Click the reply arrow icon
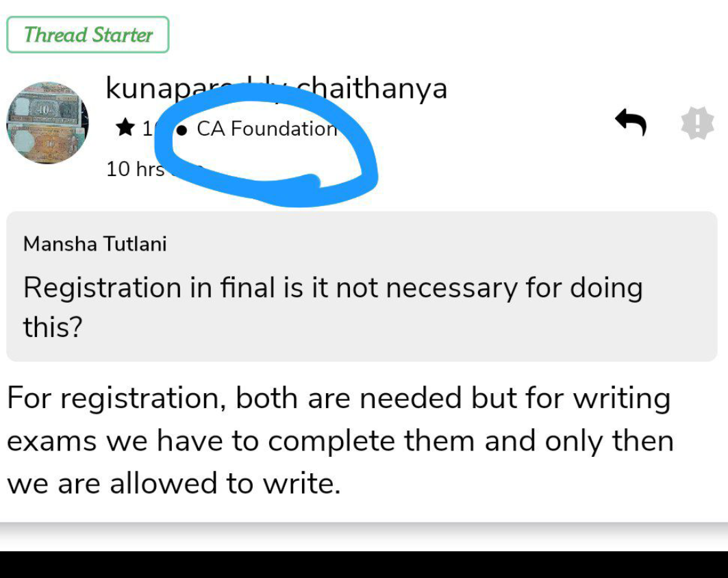This screenshot has width=728, height=578. [631, 123]
